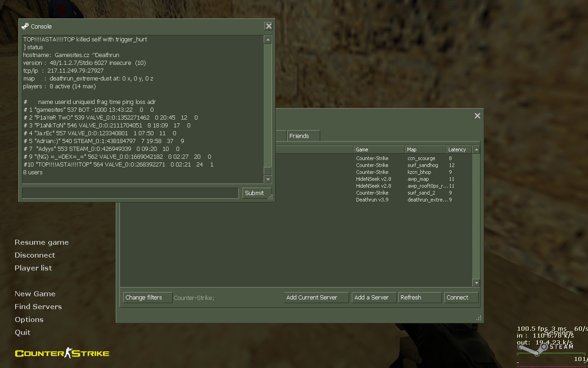Screen dimensions: 588x368
Task: Sort servers by Map column
Action: click(425, 149)
